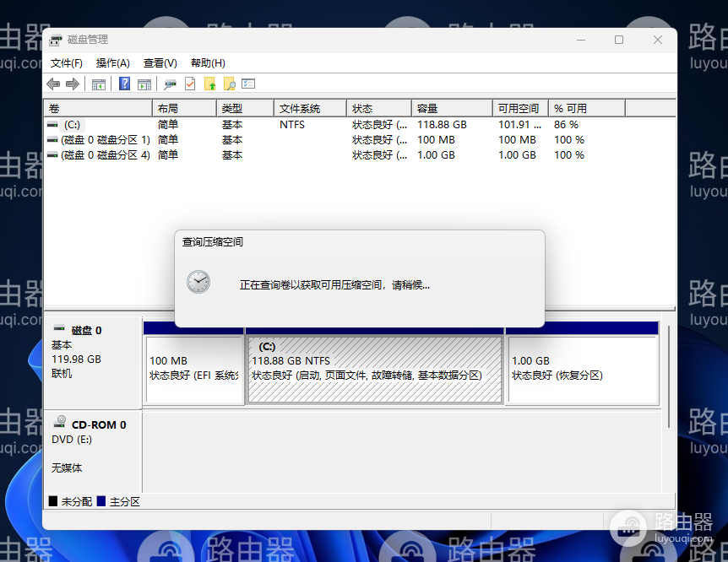728x562 pixels.
Task: Click the vertical scrollbar in the disk pane
Action: pos(669,377)
